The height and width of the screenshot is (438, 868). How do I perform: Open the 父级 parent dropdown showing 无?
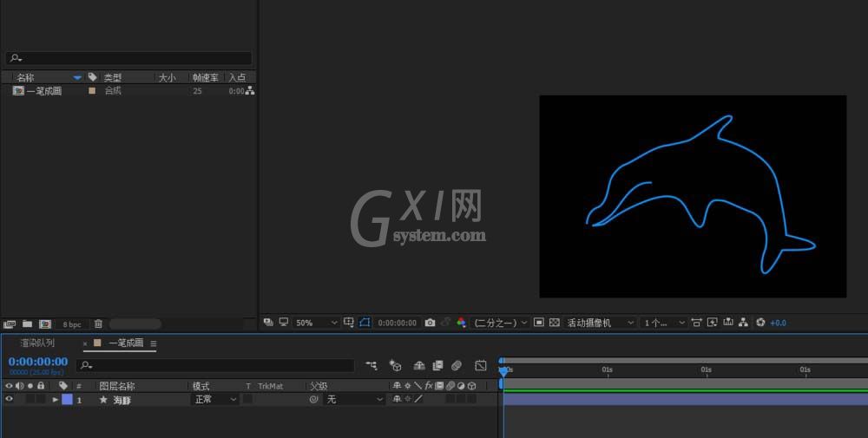353,399
